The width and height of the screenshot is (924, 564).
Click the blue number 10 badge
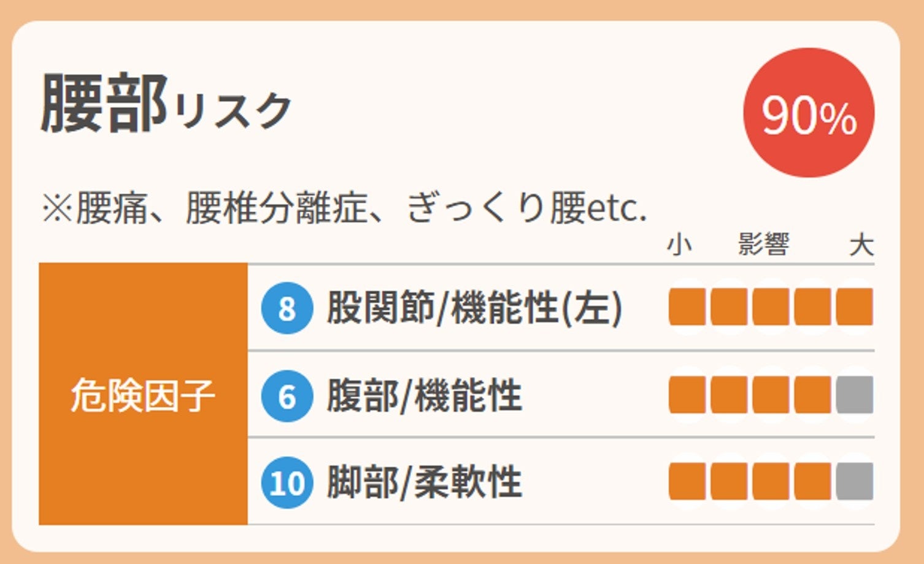pyautogui.click(x=287, y=482)
